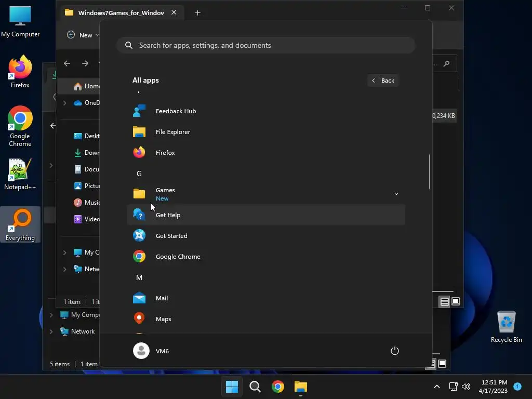Open Documents in Explorer sidebar
The image size is (532, 399).
(x=86, y=169)
